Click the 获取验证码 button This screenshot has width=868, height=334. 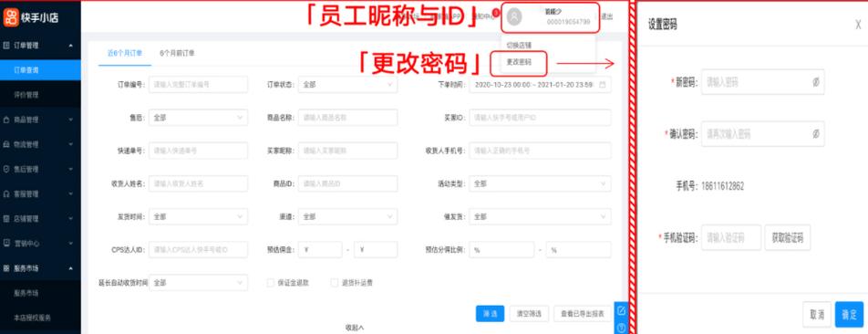click(788, 237)
